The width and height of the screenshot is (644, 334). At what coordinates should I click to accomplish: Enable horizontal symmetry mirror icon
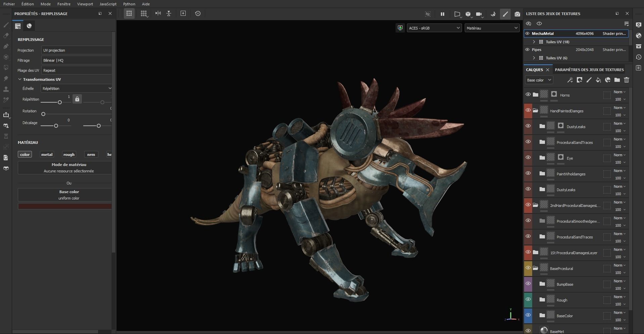point(158,13)
